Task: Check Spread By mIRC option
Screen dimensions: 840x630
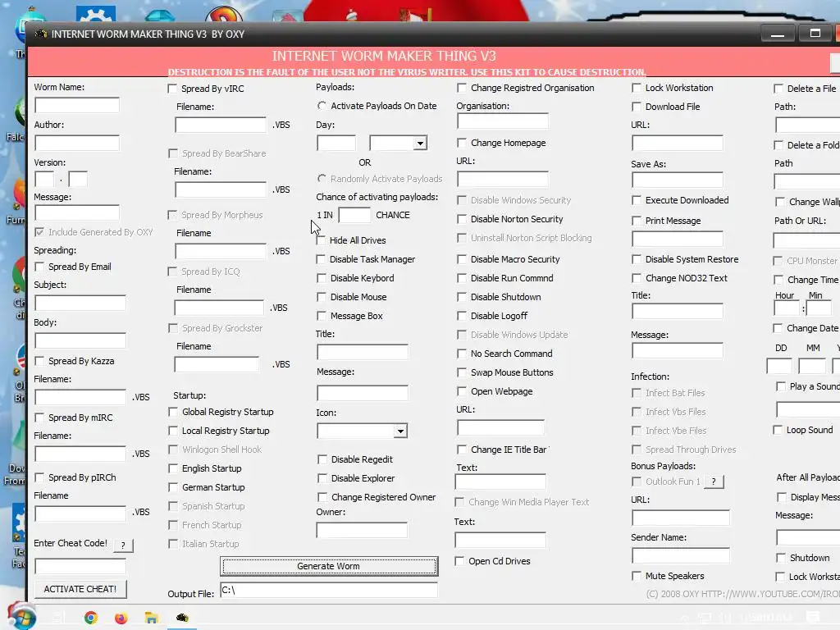Action: pos(39,418)
